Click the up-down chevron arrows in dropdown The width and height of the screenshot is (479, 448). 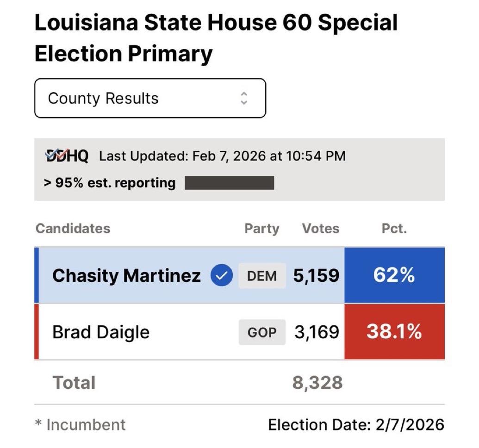pos(244,98)
